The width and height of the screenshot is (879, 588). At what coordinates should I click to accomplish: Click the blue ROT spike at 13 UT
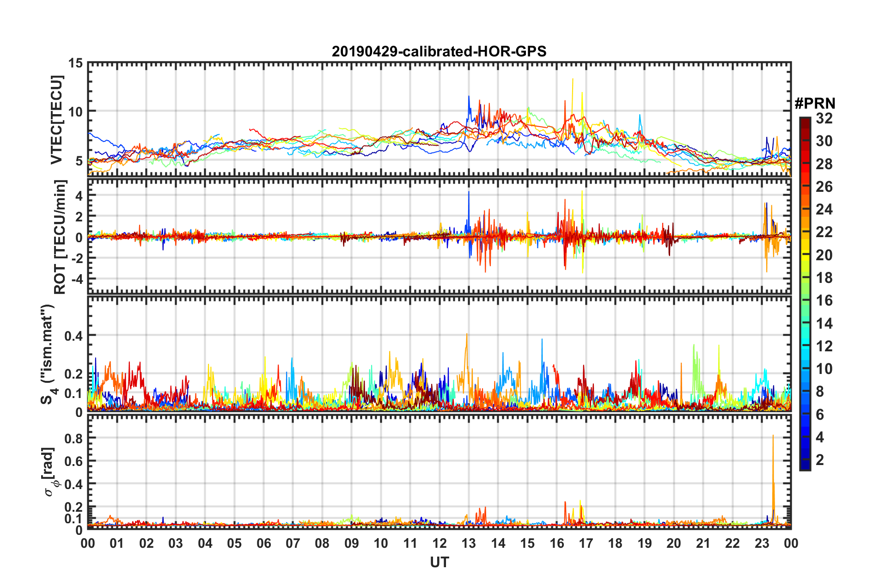click(469, 213)
